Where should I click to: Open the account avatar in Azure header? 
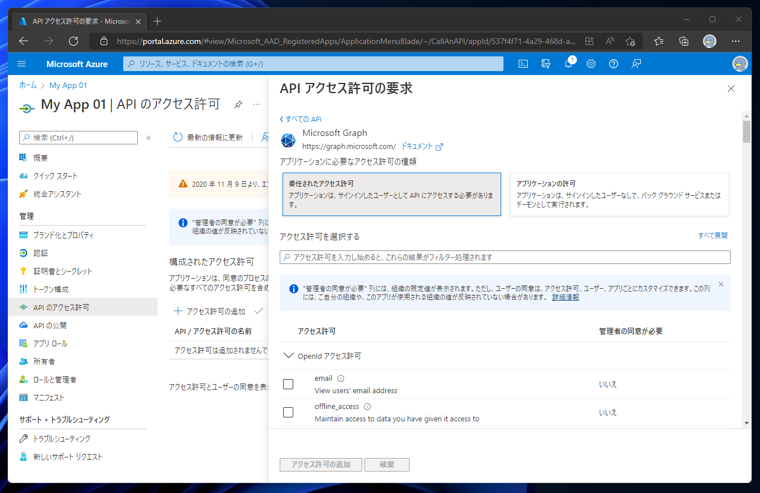pos(740,64)
